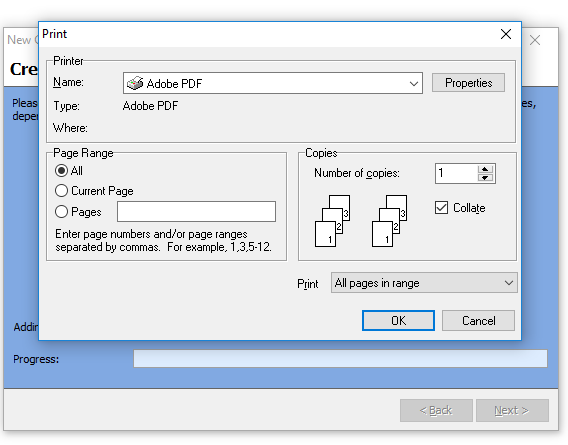Click the Next button in wizard
Screen dimensions: 568x445
pos(512,410)
